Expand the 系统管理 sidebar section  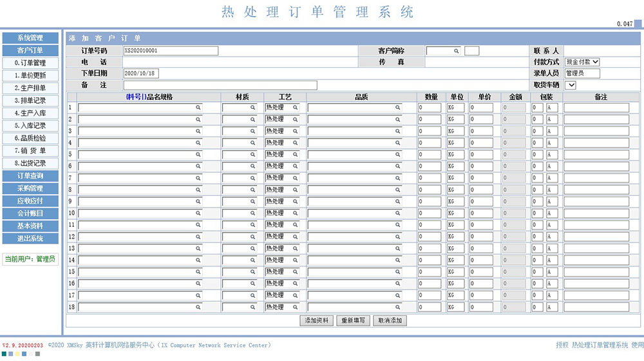click(x=30, y=38)
